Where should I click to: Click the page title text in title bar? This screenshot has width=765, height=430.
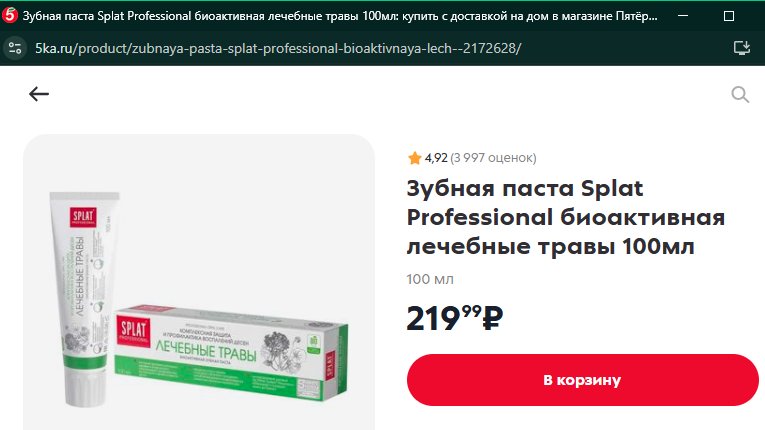click(x=340, y=16)
